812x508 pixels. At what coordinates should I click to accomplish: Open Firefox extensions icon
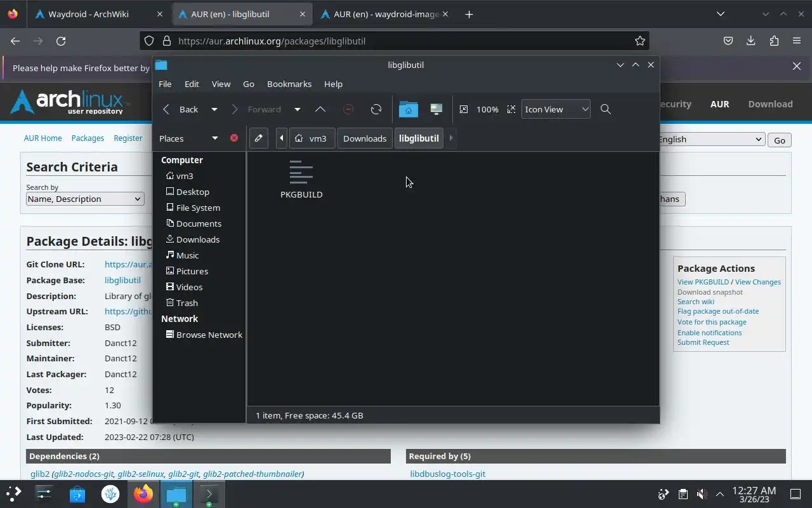[x=774, y=41]
